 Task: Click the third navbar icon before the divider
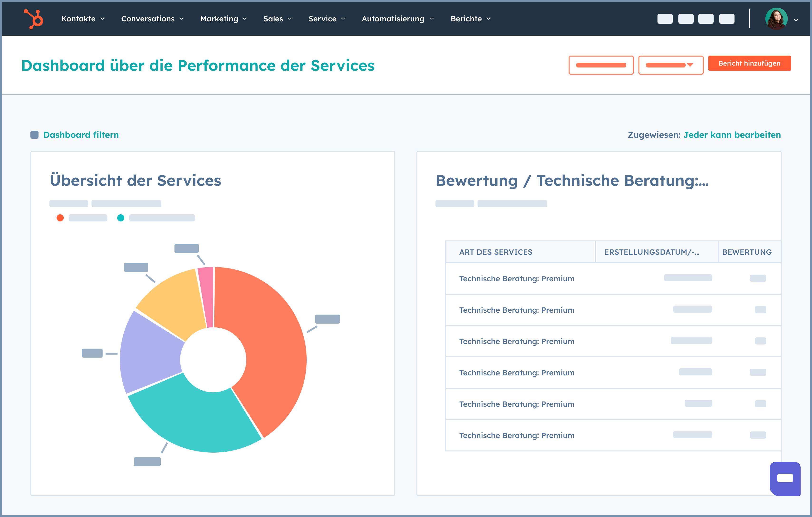coord(706,19)
